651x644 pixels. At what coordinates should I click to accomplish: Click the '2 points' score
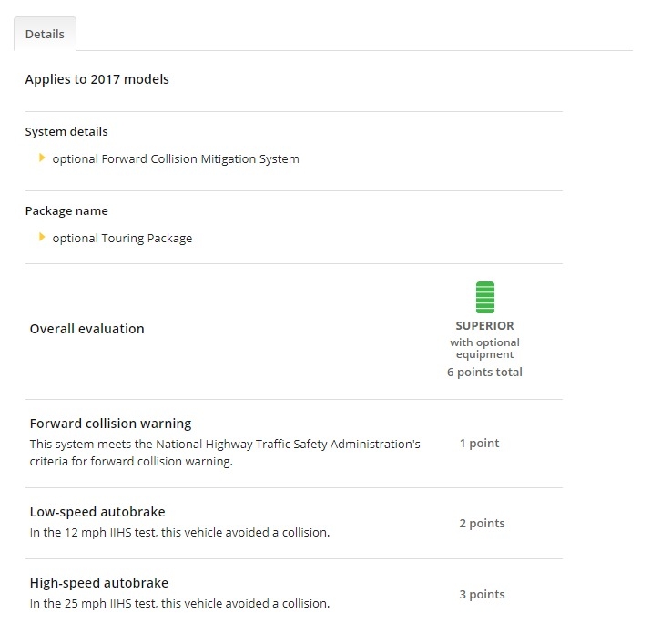pyautogui.click(x=482, y=524)
